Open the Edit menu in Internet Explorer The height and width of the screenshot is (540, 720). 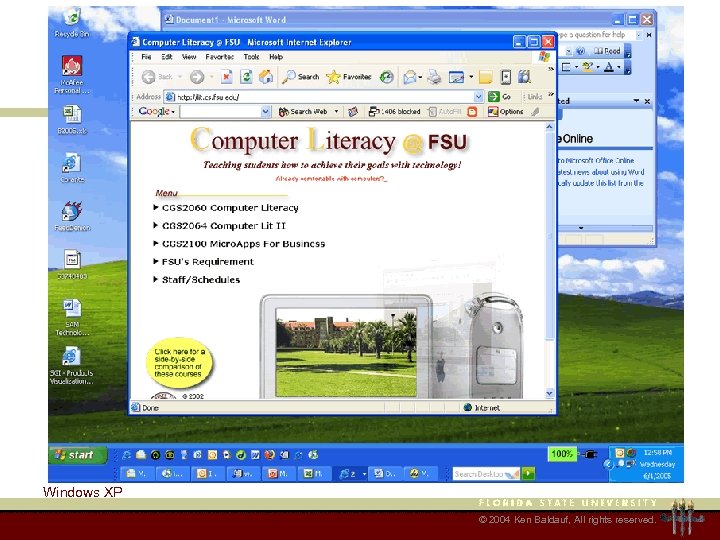coord(167,57)
